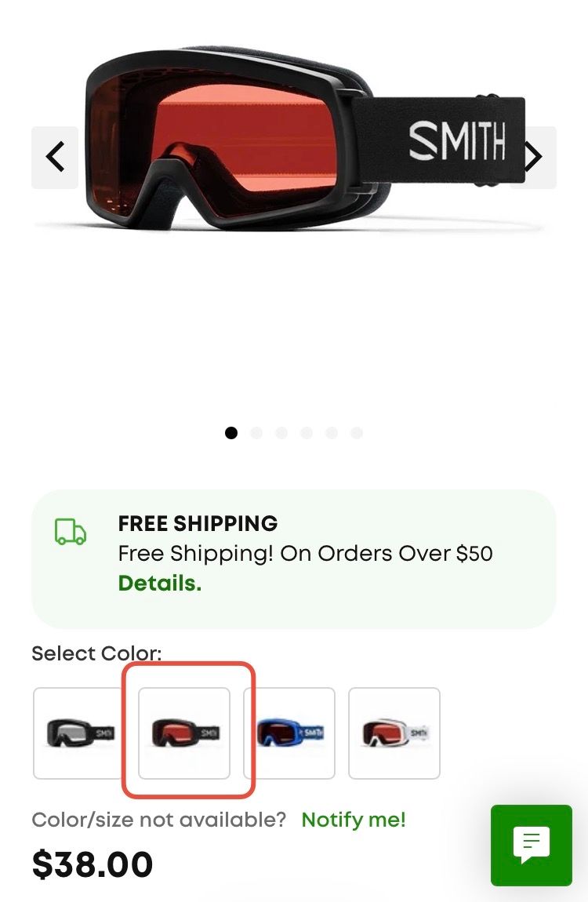Jump to fifth carousel dot
The height and width of the screenshot is (902, 588).
(332, 433)
